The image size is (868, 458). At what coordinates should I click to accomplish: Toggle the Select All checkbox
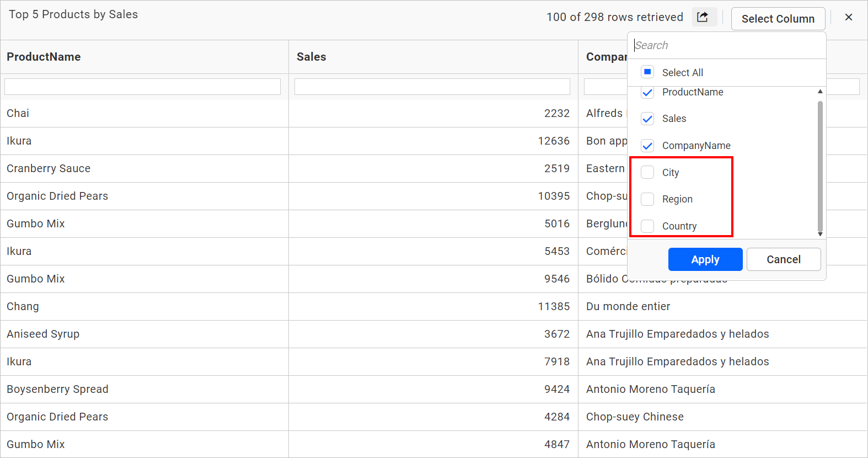click(647, 72)
